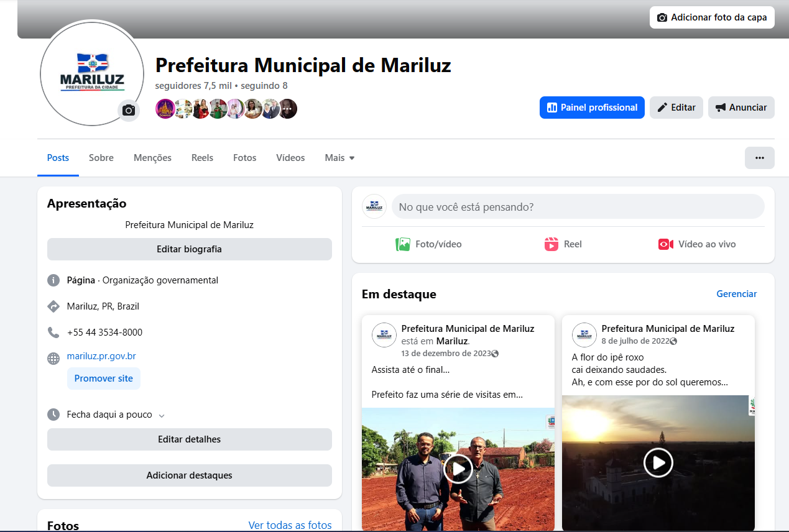Click the camera icon on profile picture
Image resolution: width=789 pixels, height=532 pixels.
click(129, 111)
